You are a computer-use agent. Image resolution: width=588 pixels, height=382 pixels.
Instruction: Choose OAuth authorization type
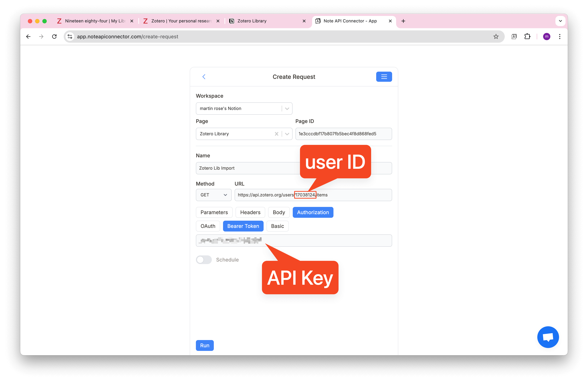click(x=208, y=226)
